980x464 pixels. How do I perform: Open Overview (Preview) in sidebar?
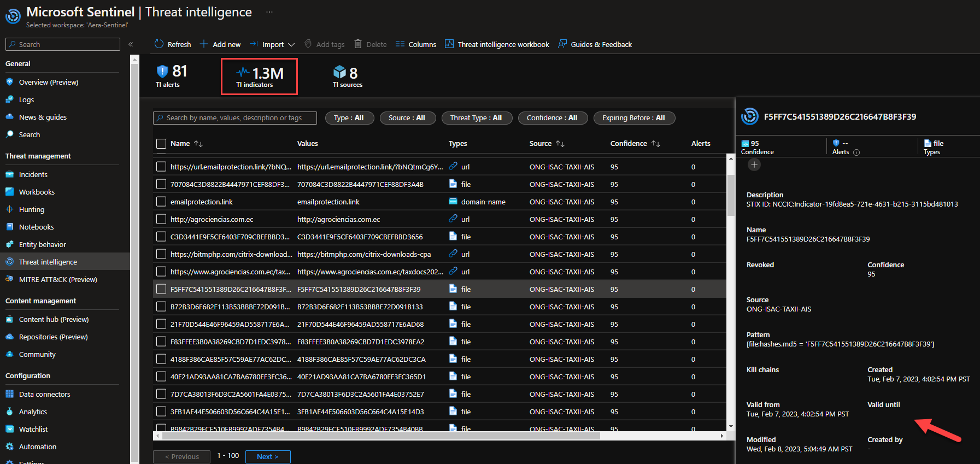tap(49, 82)
